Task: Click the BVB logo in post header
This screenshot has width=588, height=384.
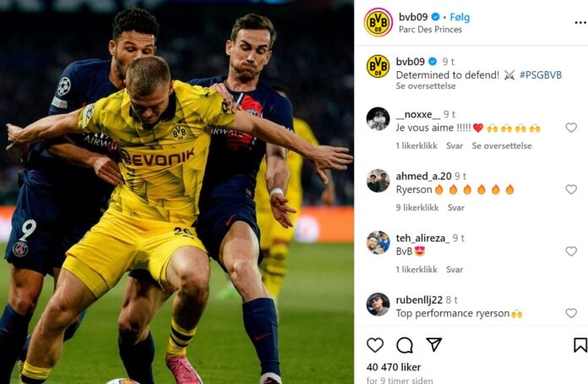Action: click(378, 22)
